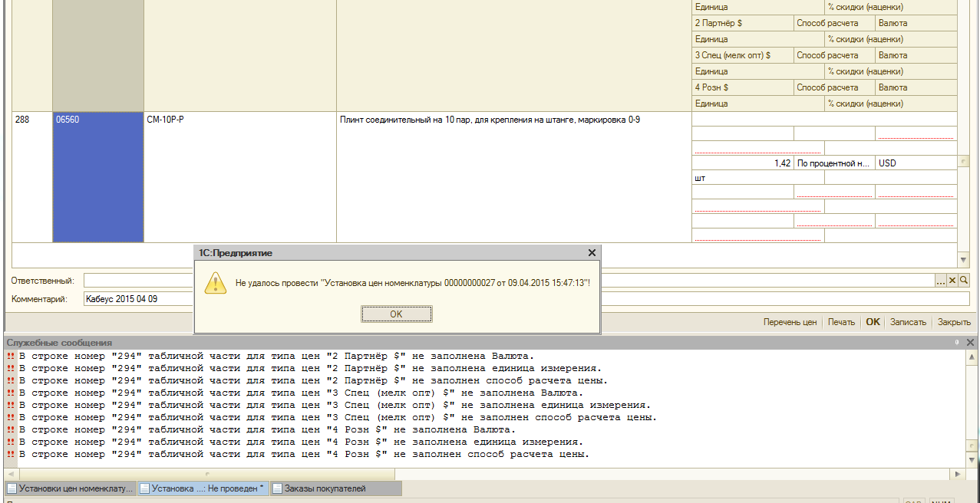980x503 pixels.
Task: Close the 1С:Предприятие dialog with X
Action: [x=592, y=252]
